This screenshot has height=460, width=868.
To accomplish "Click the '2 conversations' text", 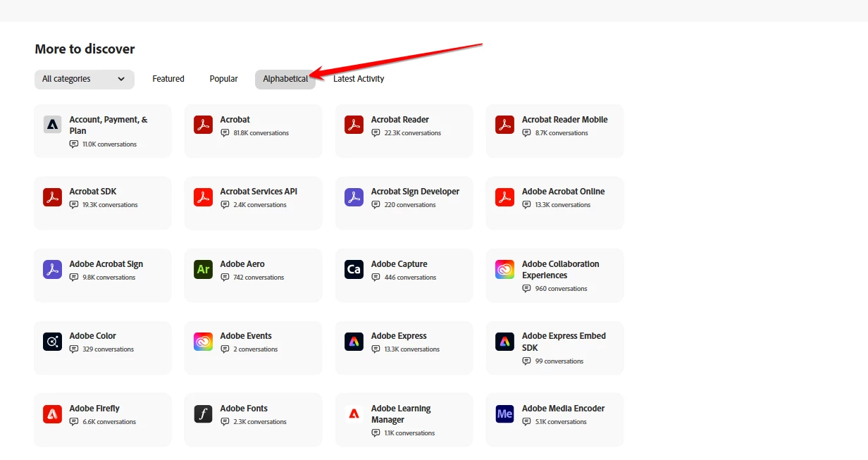I will [256, 349].
